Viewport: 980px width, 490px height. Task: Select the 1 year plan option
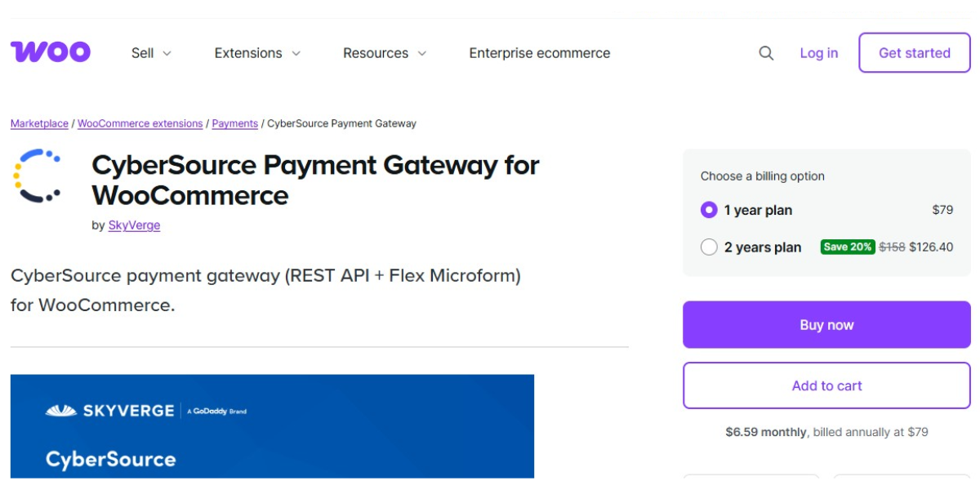coord(710,210)
